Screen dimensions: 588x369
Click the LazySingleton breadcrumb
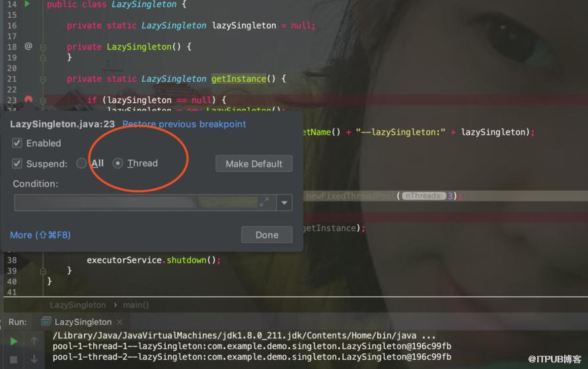point(77,305)
